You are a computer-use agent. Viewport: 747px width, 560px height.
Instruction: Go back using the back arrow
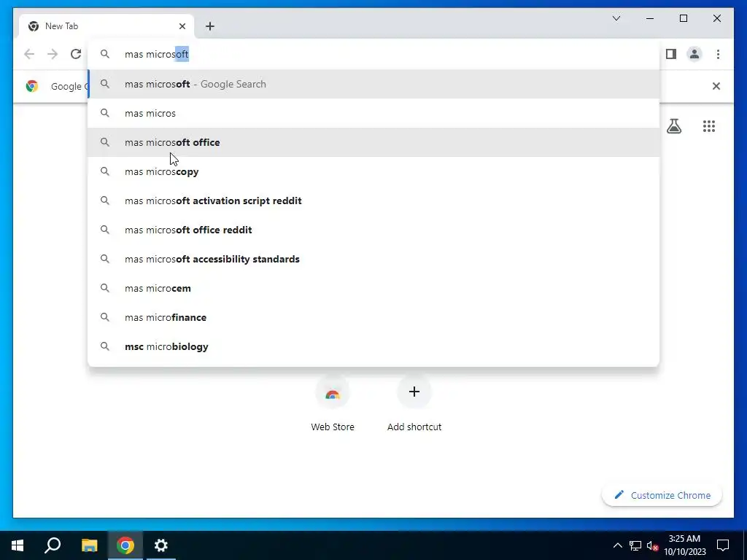(29, 54)
